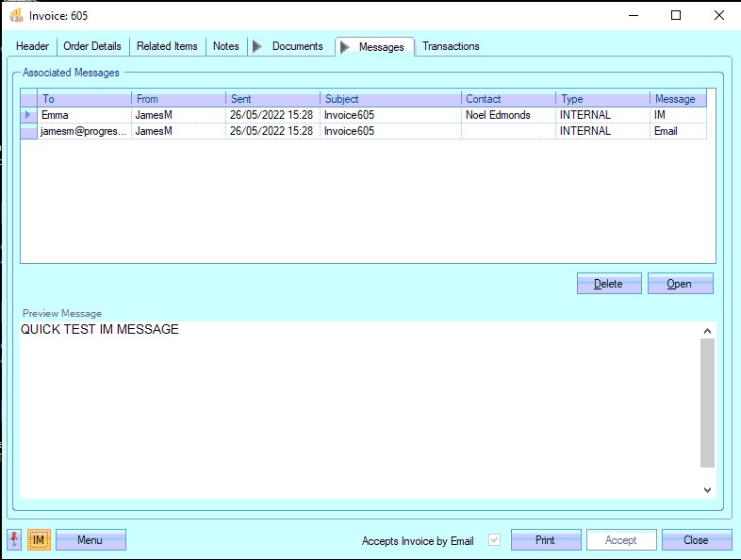Open the IM instant message button
Image resolution: width=741 pixels, height=560 pixels.
(x=39, y=540)
